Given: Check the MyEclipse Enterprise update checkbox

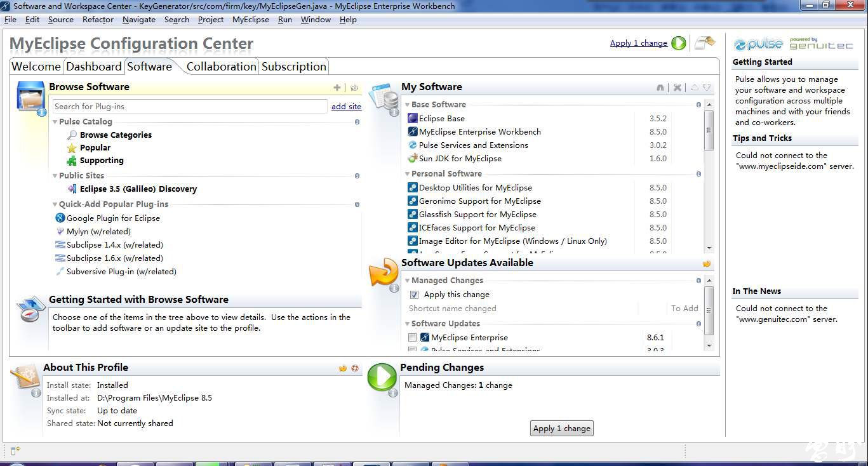Looking at the screenshot, I should (412, 338).
